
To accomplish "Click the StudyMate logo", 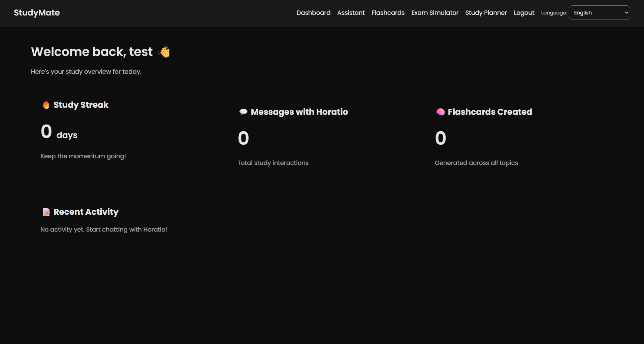I will (x=37, y=13).
